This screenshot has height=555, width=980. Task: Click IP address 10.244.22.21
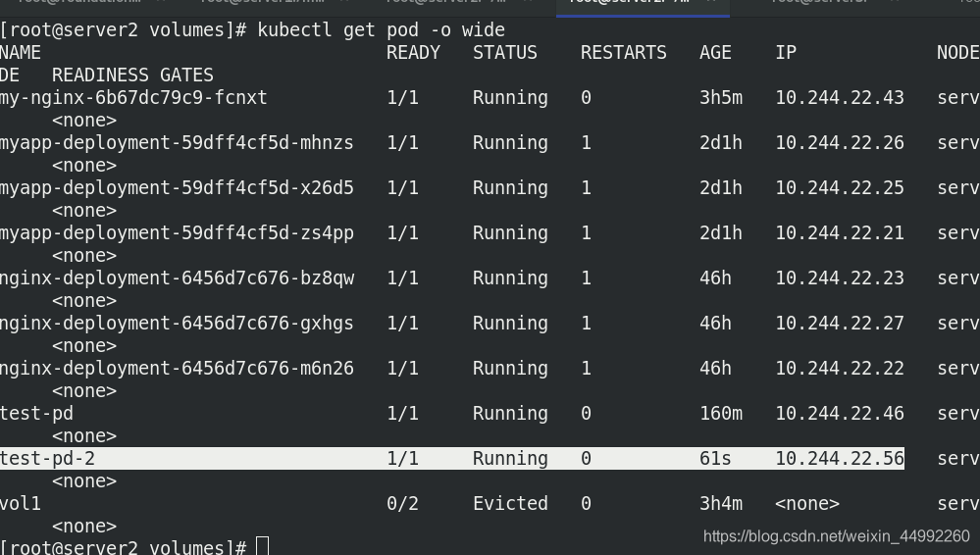[840, 232]
